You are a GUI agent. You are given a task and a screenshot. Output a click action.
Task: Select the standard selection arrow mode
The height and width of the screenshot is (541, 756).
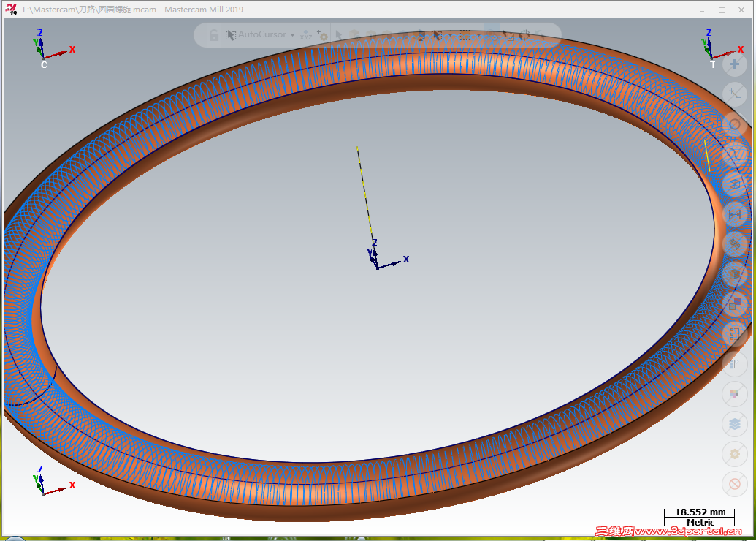(339, 35)
